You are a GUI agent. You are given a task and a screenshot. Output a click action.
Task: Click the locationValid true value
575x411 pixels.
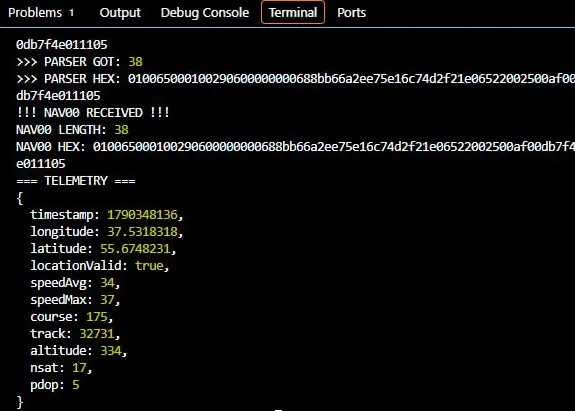pyautogui.click(x=149, y=265)
